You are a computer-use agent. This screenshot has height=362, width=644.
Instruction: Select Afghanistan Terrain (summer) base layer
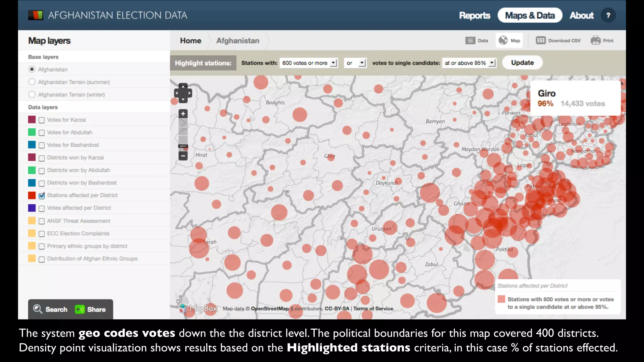[x=32, y=82]
